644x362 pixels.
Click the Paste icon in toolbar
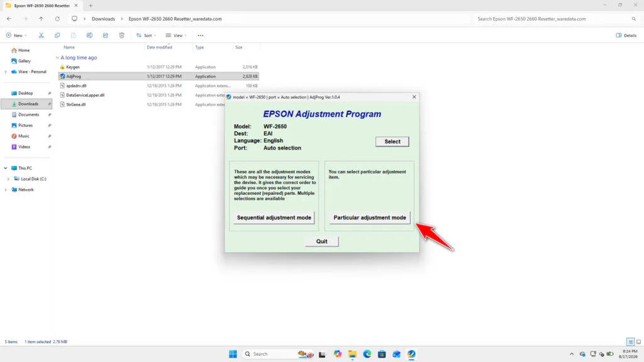coord(73,35)
